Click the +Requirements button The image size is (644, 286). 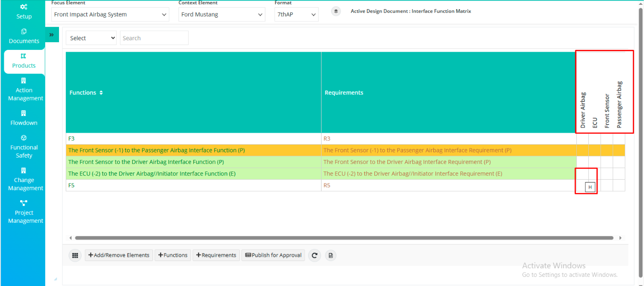point(216,255)
